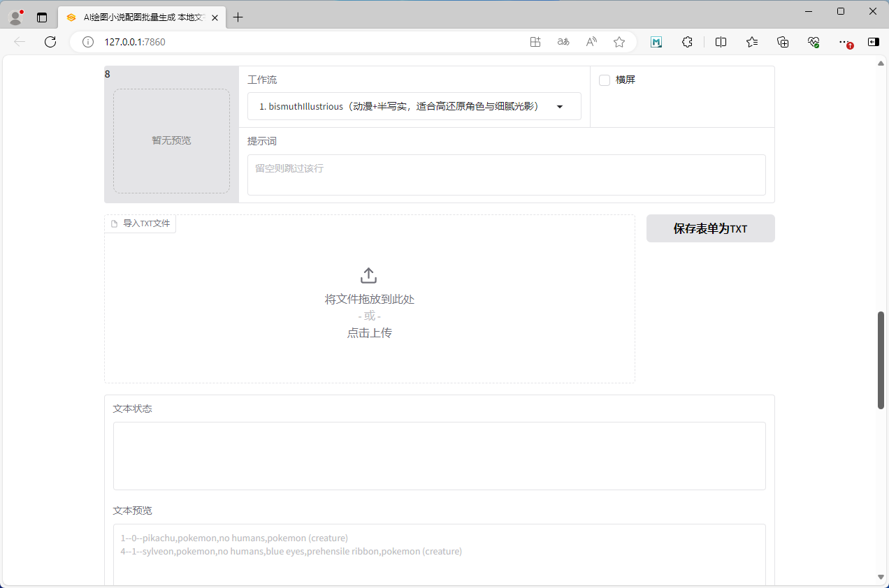Add this page to favorites
Viewport: 889px width, 588px height.
pos(619,42)
